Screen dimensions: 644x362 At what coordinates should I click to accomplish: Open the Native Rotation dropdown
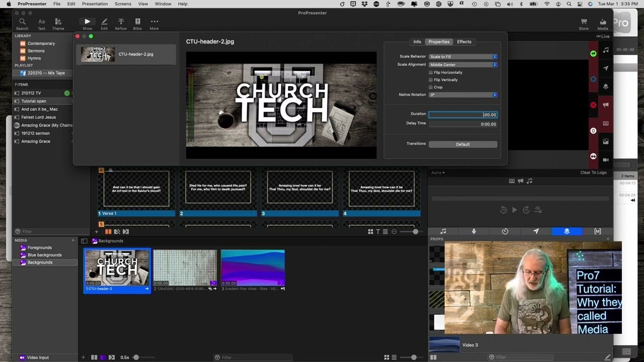[463, 95]
